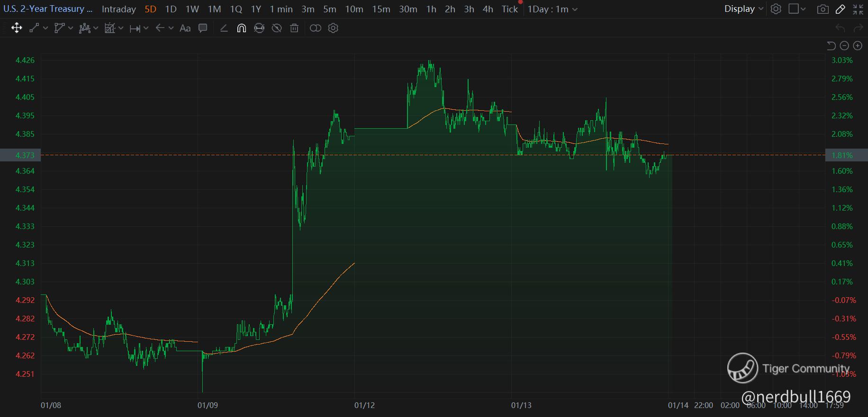Delete drawings with the trash icon

[294, 28]
